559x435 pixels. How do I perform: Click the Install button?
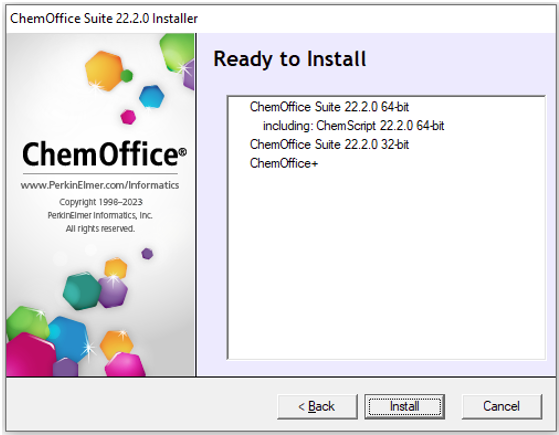(404, 406)
